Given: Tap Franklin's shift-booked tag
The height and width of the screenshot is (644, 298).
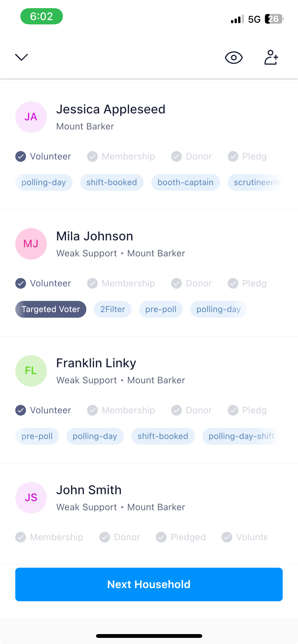Looking at the screenshot, I should [163, 436].
